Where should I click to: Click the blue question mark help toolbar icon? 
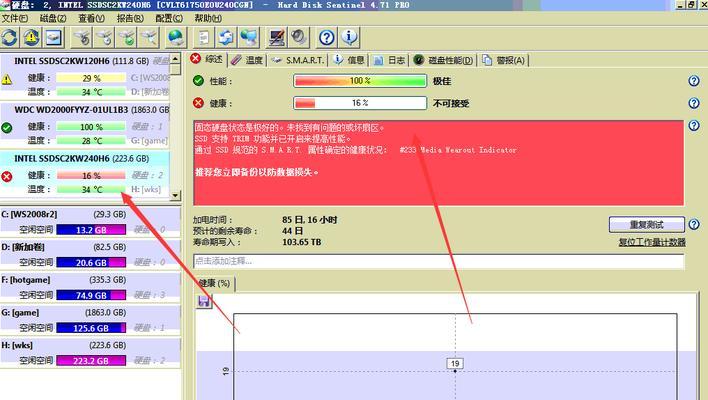click(x=326, y=37)
